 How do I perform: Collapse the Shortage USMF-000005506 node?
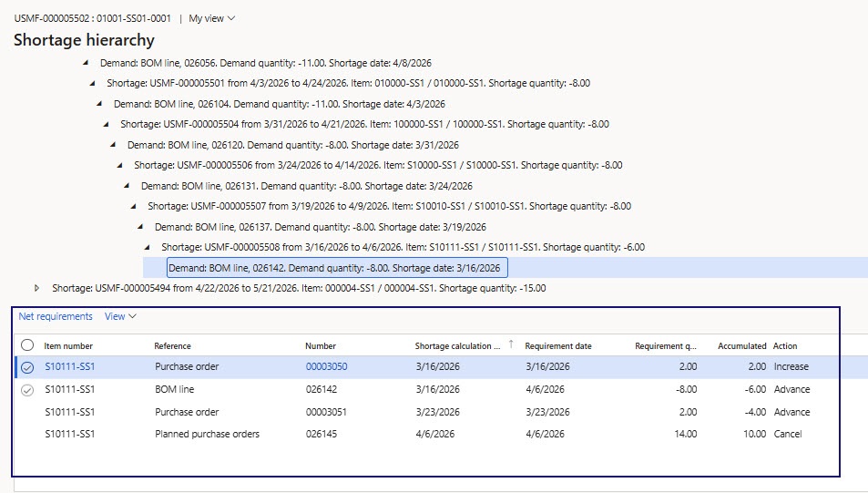(120, 165)
